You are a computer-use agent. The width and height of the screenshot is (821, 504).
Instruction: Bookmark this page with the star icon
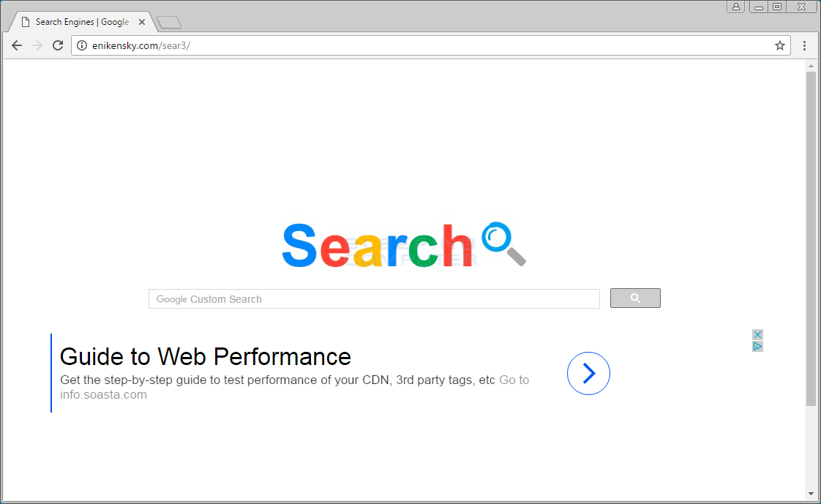(x=779, y=45)
